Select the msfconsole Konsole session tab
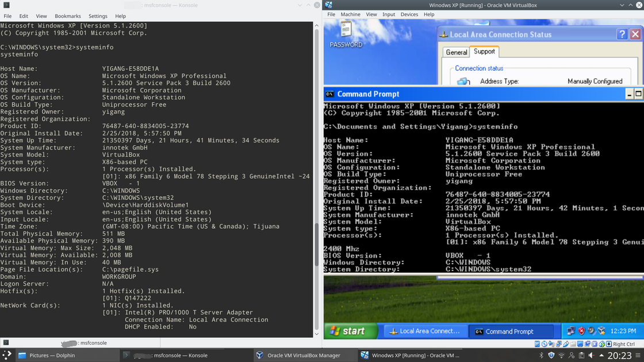This screenshot has width=644, height=362. (80, 342)
